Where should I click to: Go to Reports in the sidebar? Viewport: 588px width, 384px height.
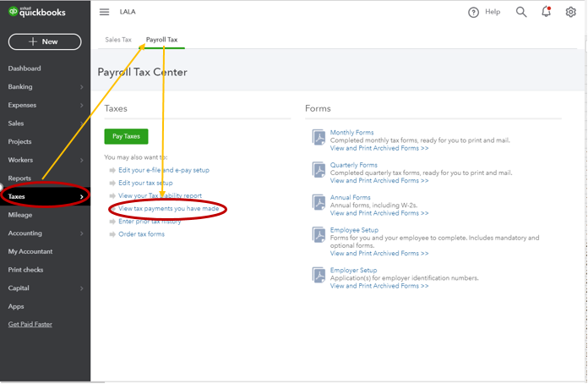(x=19, y=178)
